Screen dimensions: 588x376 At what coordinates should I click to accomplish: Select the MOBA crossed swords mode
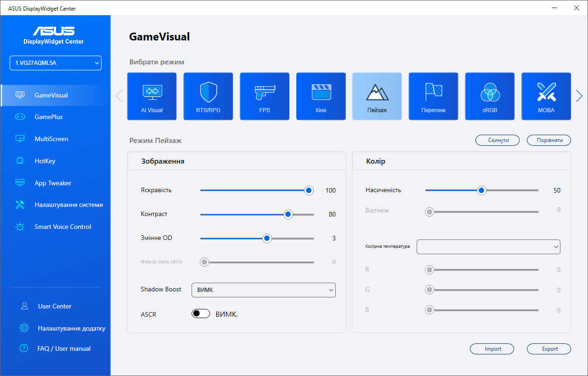click(x=546, y=96)
